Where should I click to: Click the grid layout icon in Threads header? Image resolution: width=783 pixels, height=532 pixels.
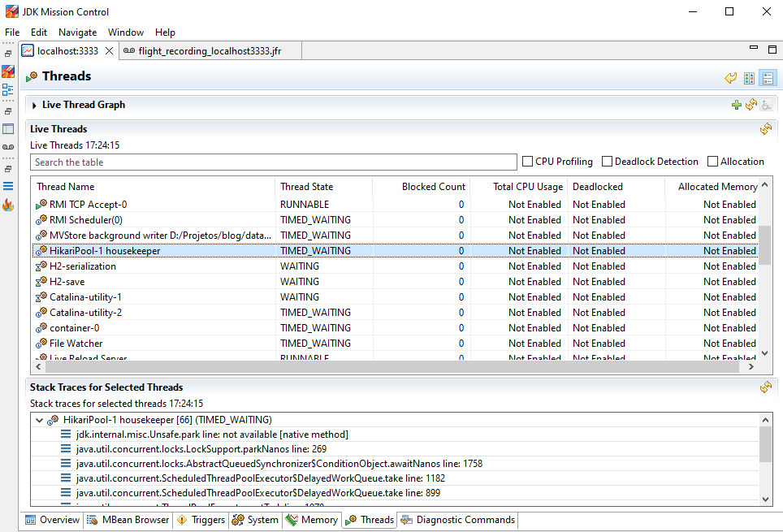pos(749,78)
